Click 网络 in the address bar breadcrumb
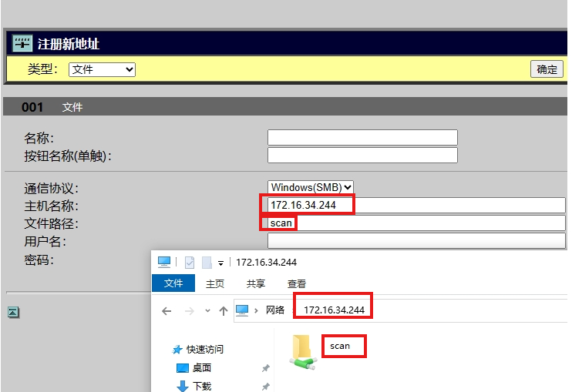 point(274,310)
